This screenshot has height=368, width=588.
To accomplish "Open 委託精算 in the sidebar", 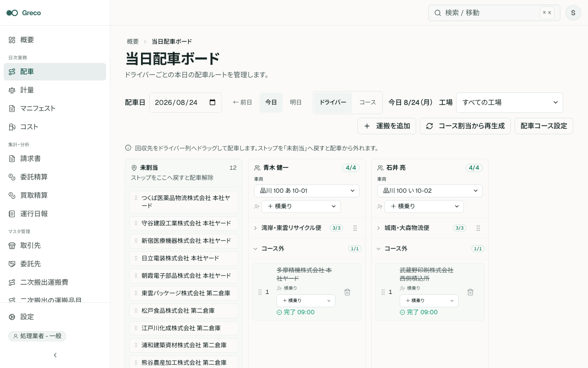I will (55, 177).
